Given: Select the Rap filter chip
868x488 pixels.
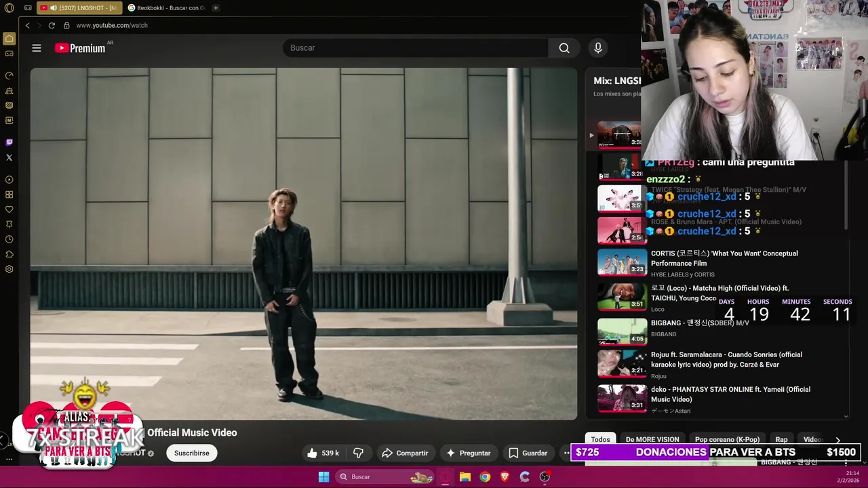Looking at the screenshot, I should 782,440.
